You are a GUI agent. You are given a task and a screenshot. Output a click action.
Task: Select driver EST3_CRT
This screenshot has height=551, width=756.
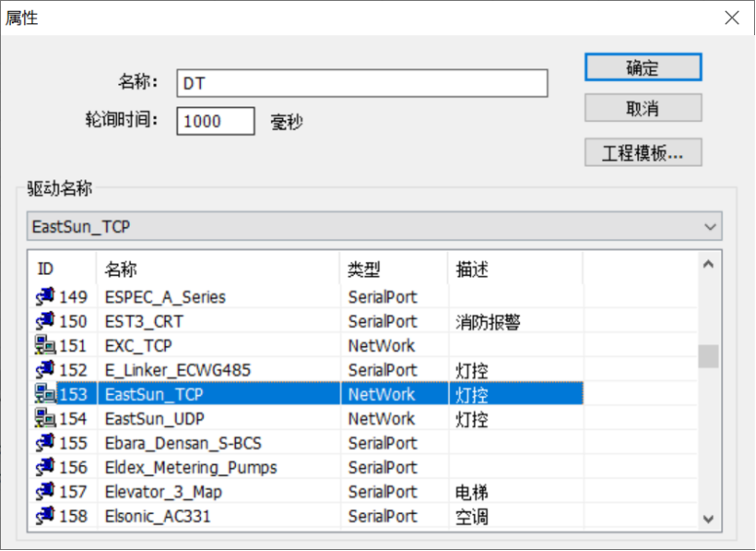coord(144,322)
